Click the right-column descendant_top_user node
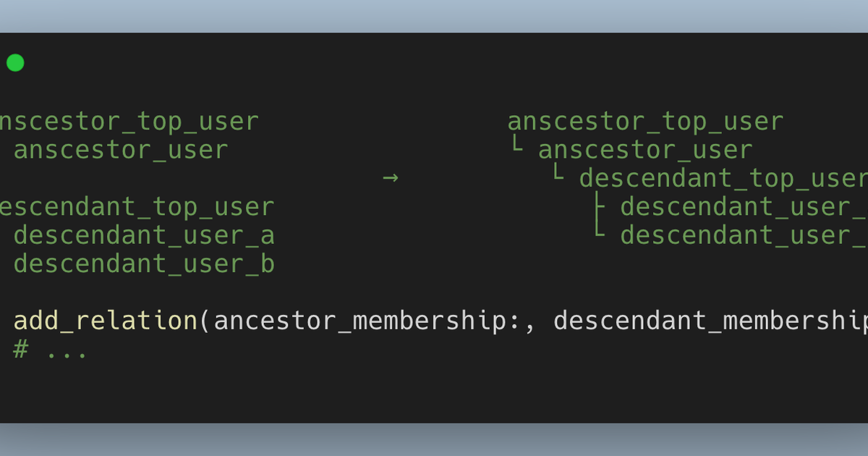This screenshot has height=456, width=868. [x=723, y=178]
